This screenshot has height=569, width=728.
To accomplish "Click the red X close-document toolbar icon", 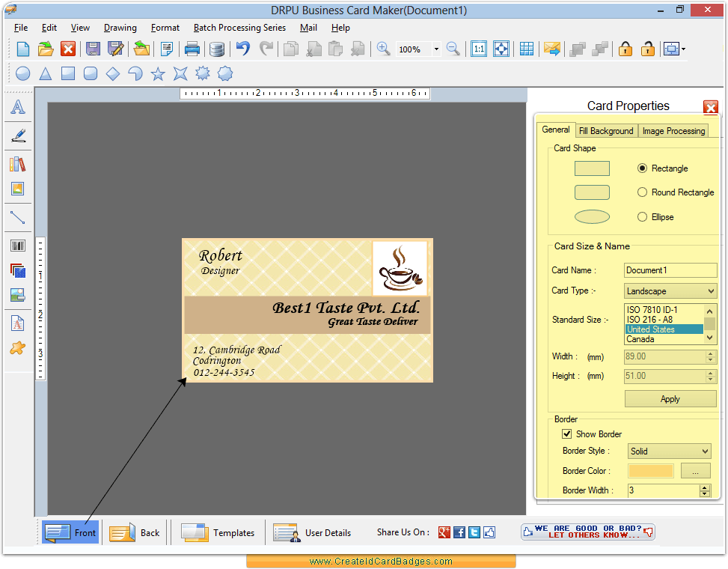I will 68,49.
